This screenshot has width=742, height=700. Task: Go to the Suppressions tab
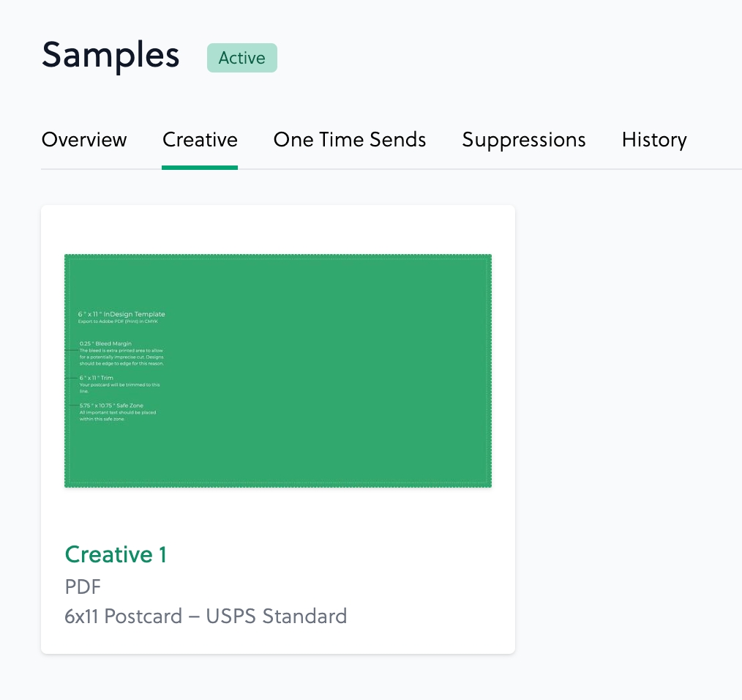click(524, 140)
